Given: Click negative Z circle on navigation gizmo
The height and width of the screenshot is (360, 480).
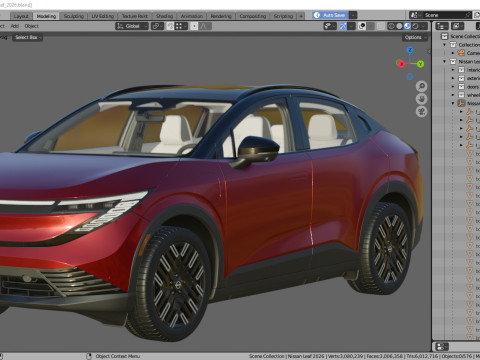Looking at the screenshot, I should 410,77.
